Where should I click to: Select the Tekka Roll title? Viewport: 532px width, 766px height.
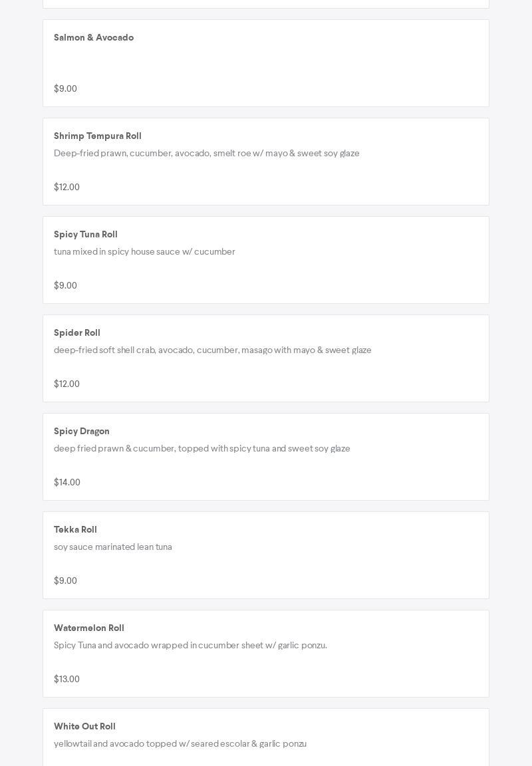pos(75,530)
